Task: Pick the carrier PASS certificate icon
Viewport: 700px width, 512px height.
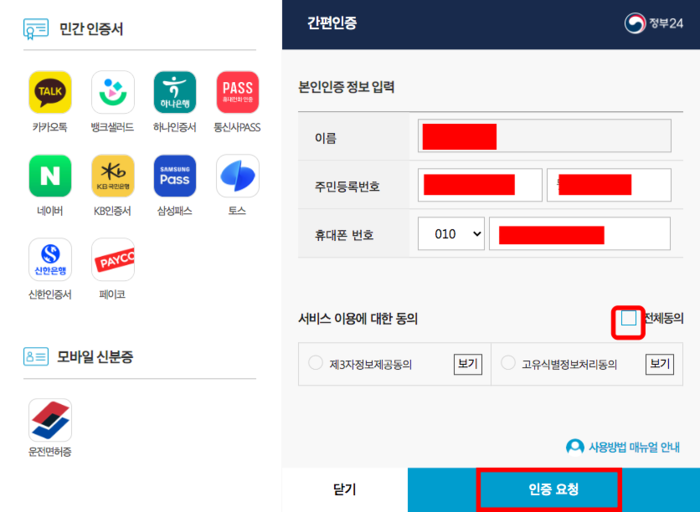Action: coord(238,92)
